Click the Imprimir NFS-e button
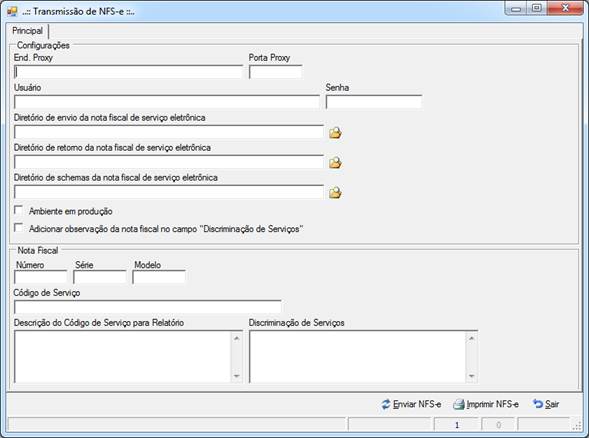 (486, 404)
